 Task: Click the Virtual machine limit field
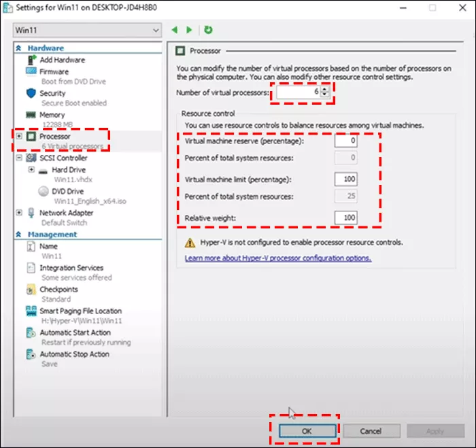(x=345, y=179)
